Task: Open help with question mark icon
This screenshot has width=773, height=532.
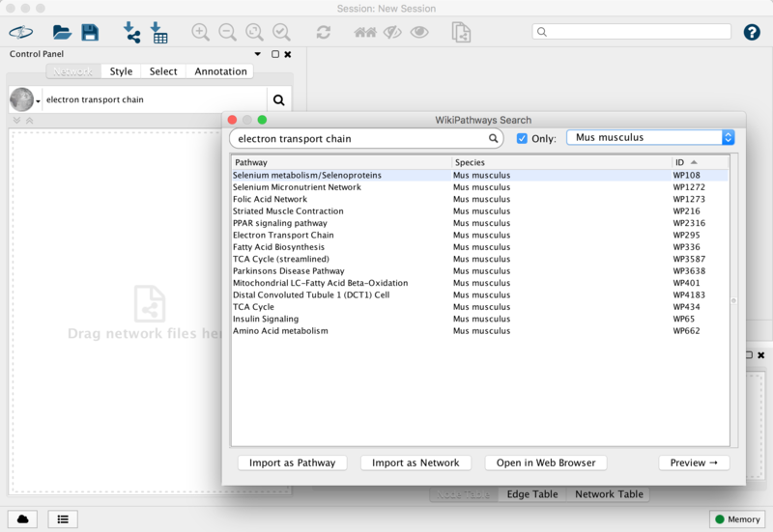Action: tap(752, 33)
